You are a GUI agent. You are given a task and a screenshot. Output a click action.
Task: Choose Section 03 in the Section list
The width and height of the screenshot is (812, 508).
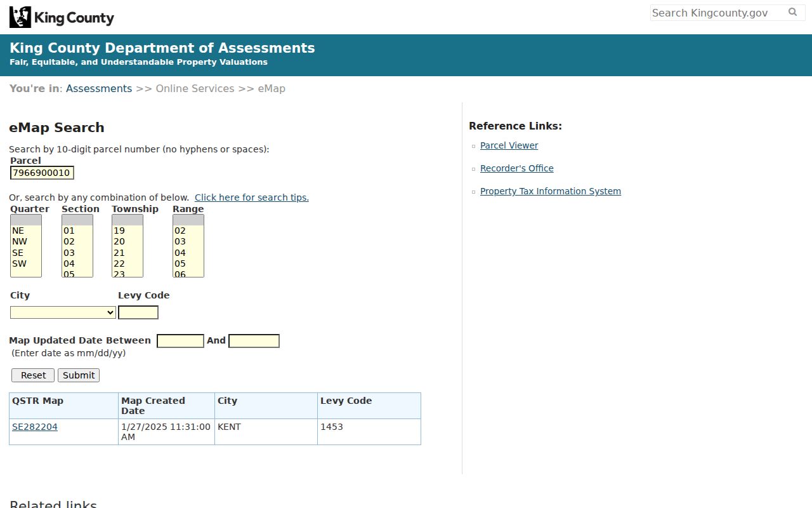[77, 253]
